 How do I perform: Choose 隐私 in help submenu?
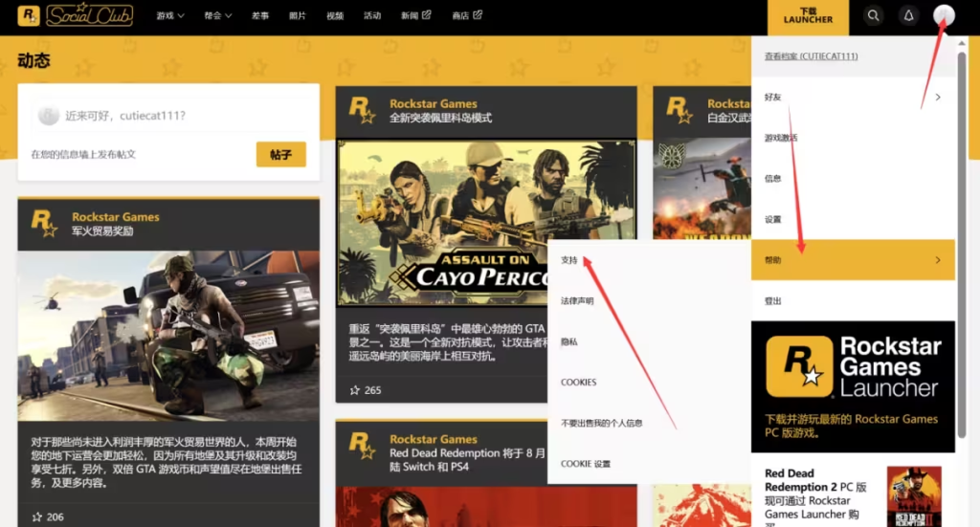[649, 341]
